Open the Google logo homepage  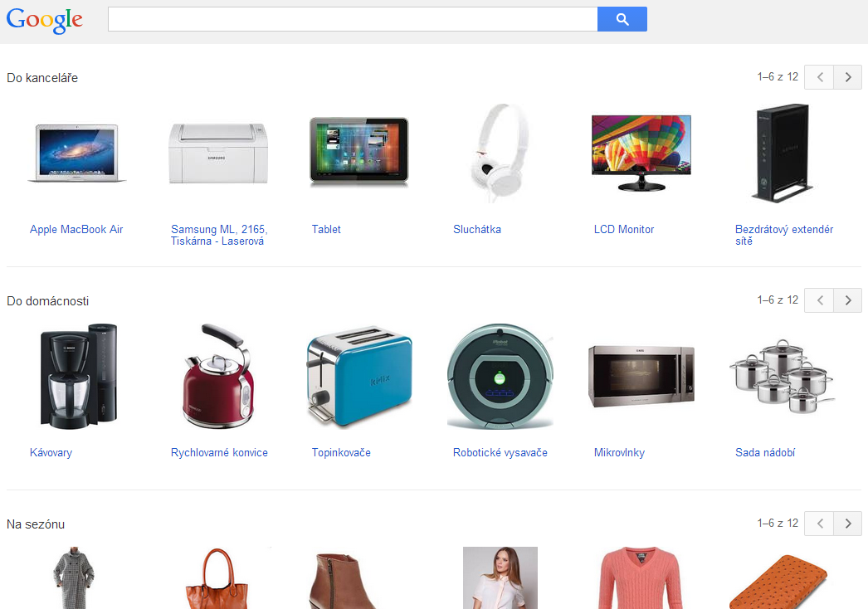click(x=44, y=21)
